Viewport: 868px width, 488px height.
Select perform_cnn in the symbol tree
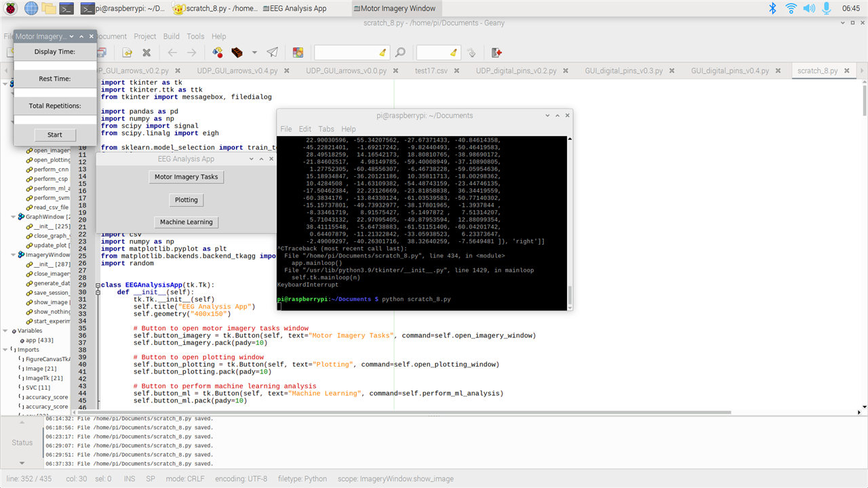click(x=52, y=169)
